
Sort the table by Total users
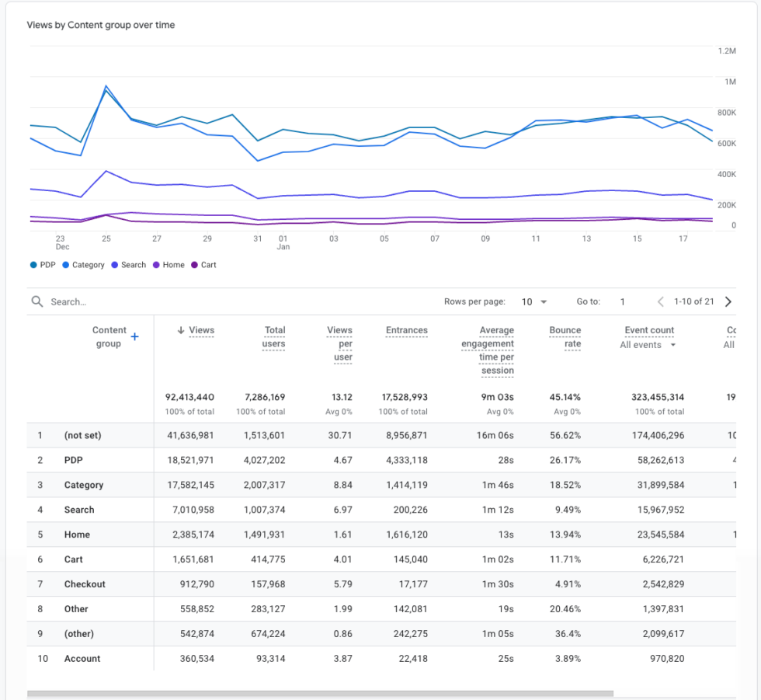273,333
